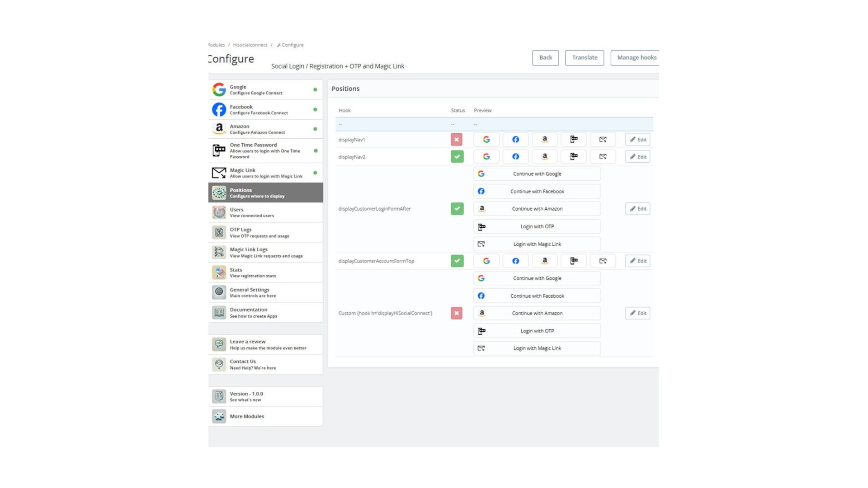The image size is (868, 488).
Task: Toggle red disabled status for displayNav1
Action: click(x=456, y=139)
